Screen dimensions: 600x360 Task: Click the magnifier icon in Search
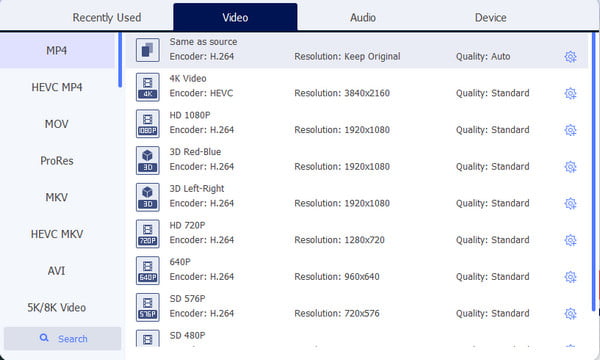coord(44,338)
